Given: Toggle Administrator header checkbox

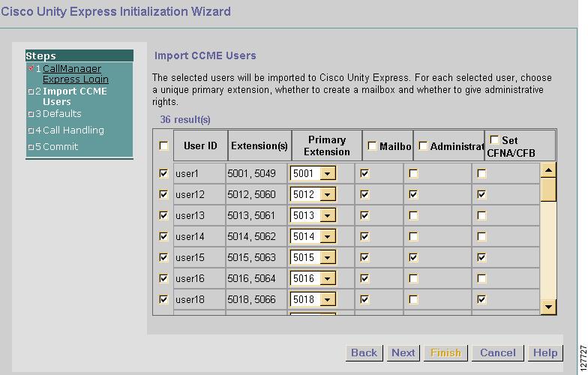Looking at the screenshot, I should 423,145.
